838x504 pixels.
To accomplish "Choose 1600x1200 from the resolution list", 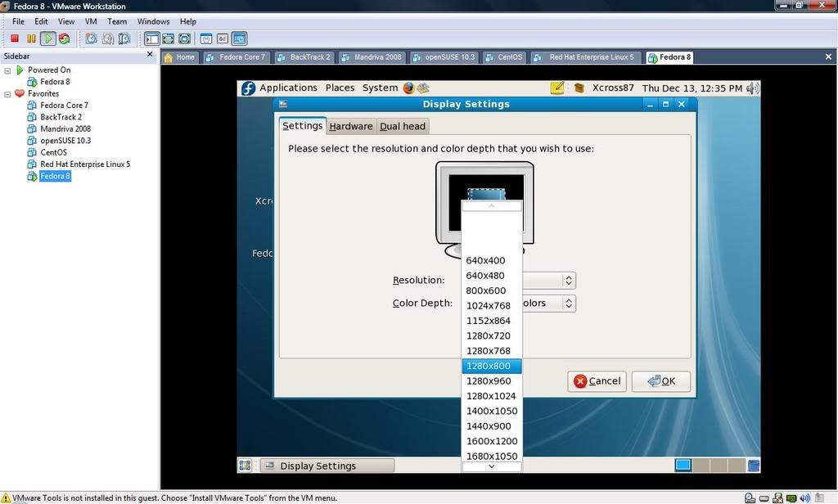I will pos(492,441).
